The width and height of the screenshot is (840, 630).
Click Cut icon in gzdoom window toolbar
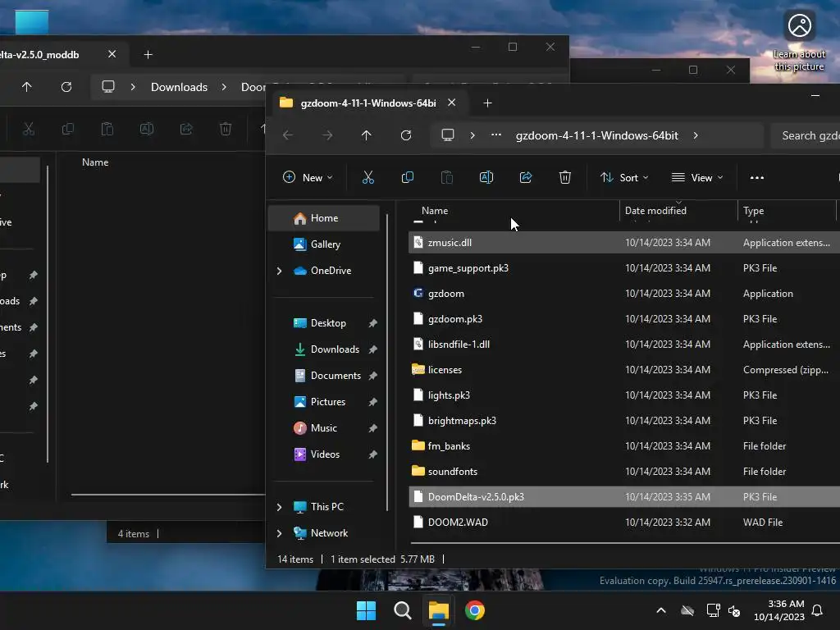pyautogui.click(x=368, y=177)
